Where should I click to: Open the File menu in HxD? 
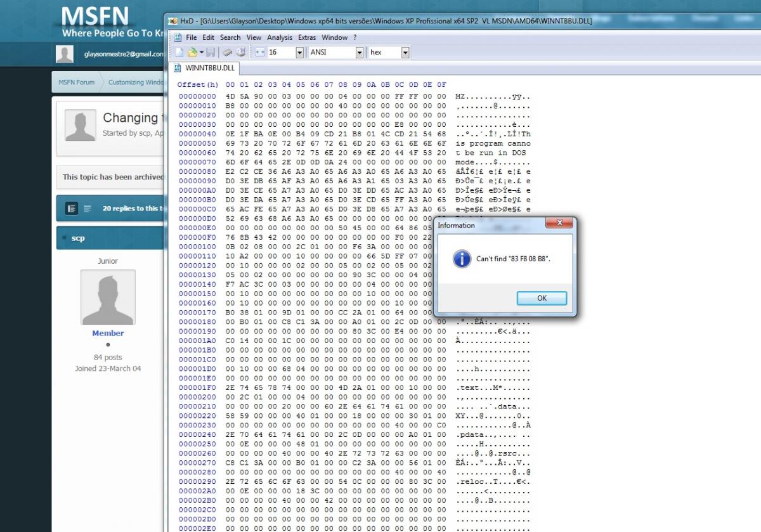pos(192,37)
